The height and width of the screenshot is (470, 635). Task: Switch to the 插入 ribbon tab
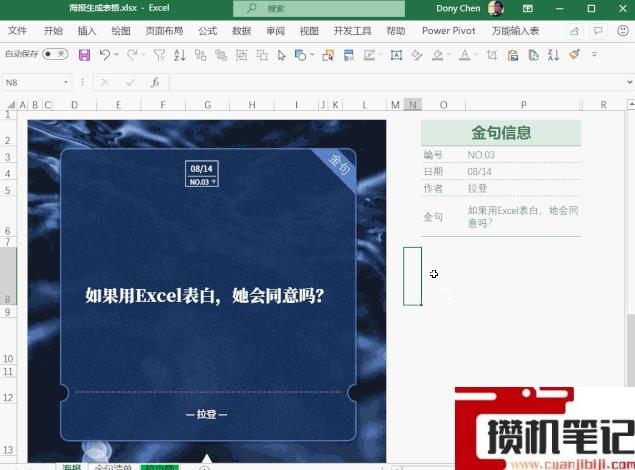(x=87, y=31)
